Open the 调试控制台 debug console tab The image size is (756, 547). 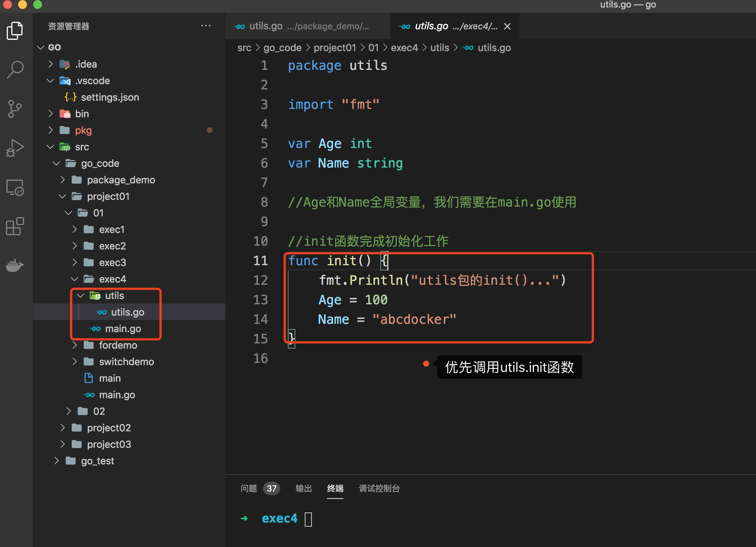click(x=379, y=488)
